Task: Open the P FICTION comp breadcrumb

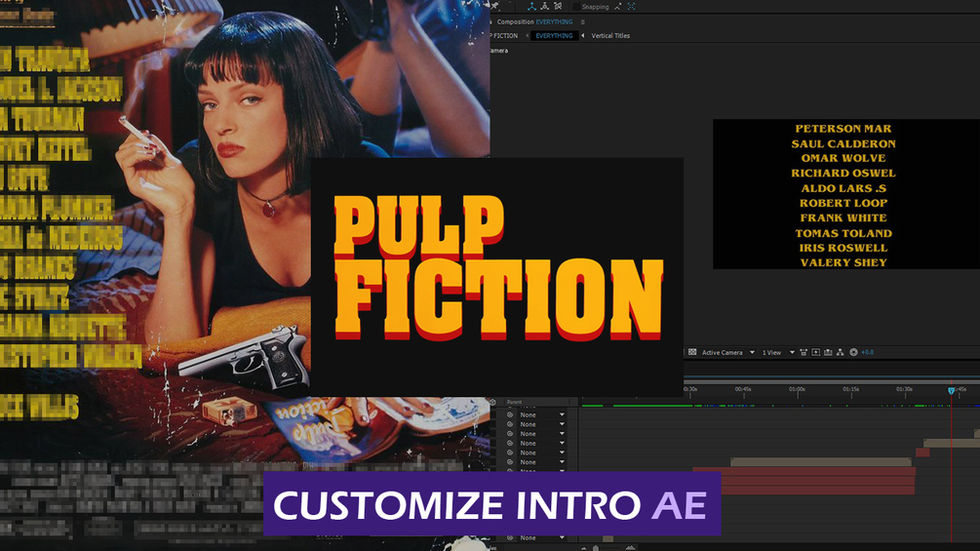Action: tap(504, 36)
